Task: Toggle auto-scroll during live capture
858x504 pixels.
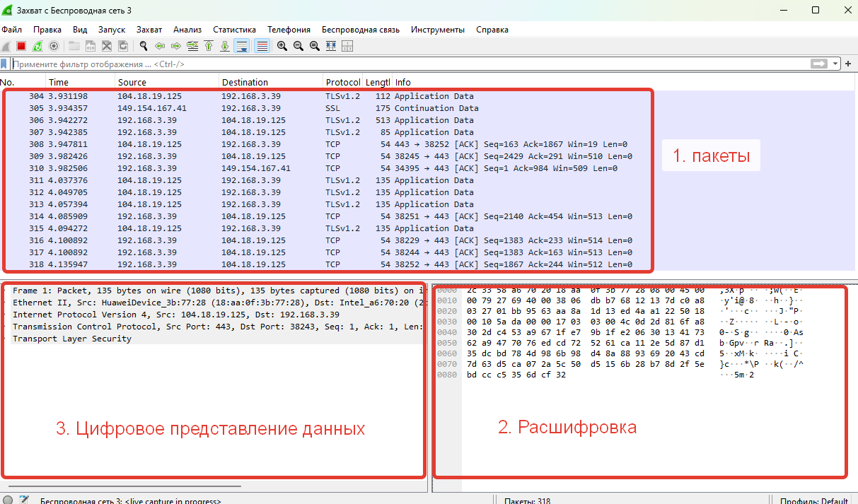Action: coord(242,46)
